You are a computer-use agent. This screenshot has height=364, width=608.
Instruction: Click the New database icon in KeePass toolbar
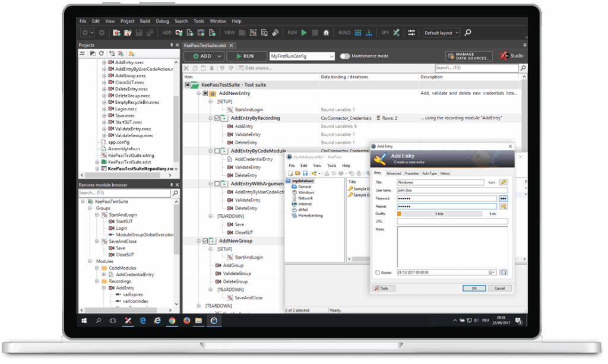click(290, 173)
